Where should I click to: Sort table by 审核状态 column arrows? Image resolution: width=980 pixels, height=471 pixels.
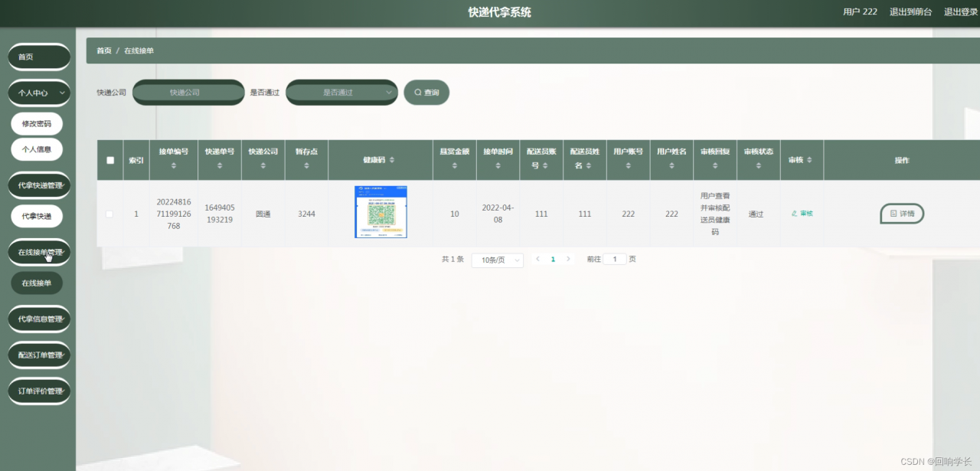pos(758,165)
